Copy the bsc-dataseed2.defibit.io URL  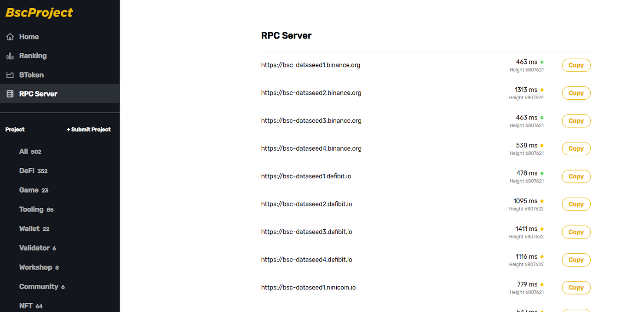click(576, 204)
